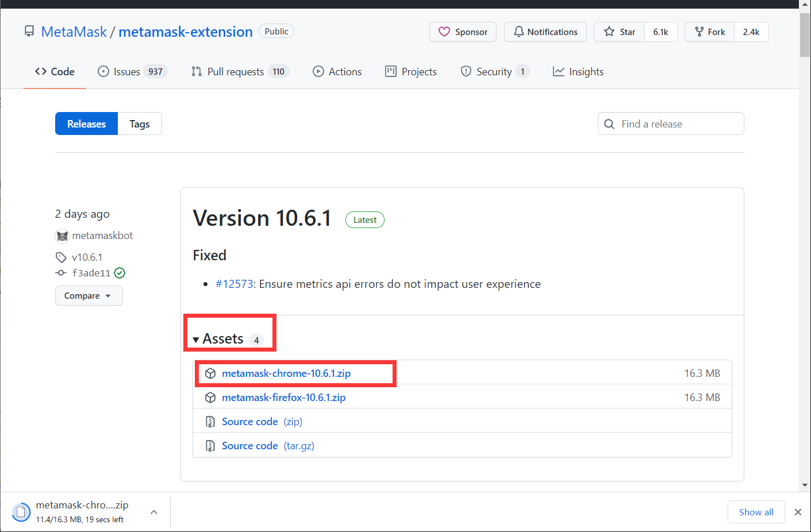Click download progress file icon
Image resolution: width=811 pixels, height=532 pixels.
[x=21, y=512]
